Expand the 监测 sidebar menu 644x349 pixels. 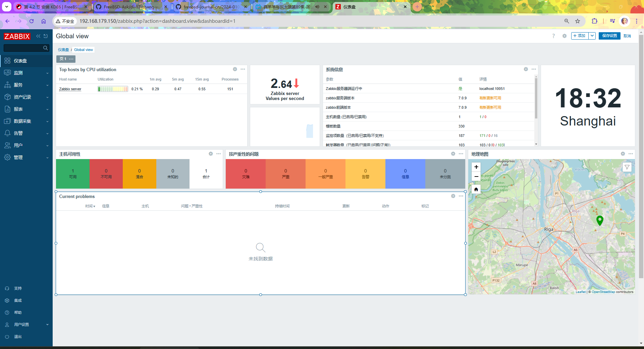click(26, 73)
